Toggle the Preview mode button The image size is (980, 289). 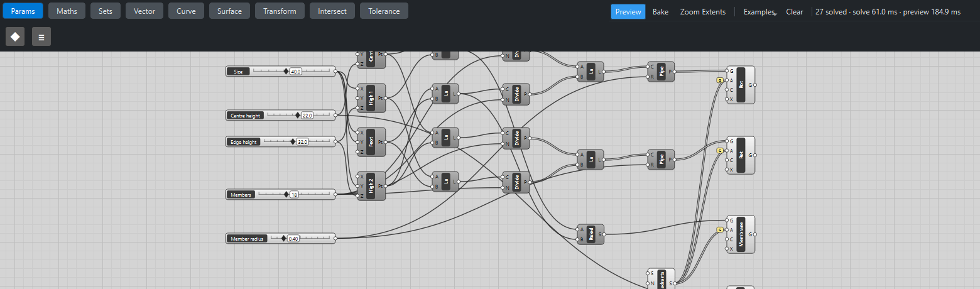coord(628,11)
